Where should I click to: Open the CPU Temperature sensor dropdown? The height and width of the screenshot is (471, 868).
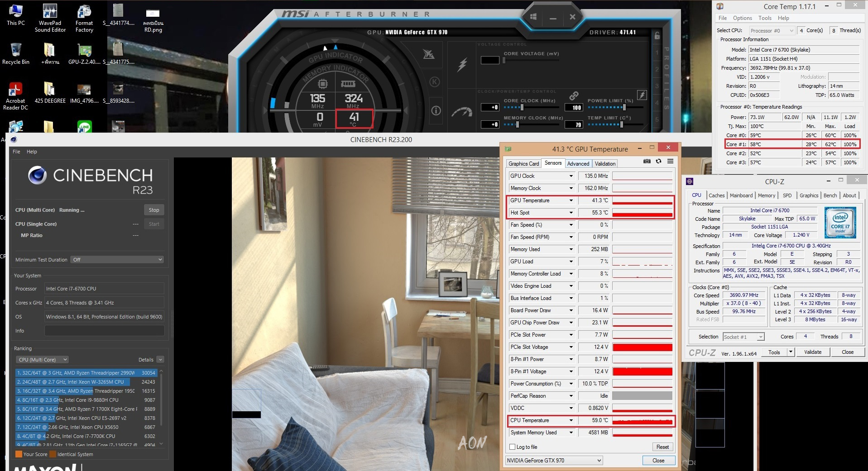point(571,420)
